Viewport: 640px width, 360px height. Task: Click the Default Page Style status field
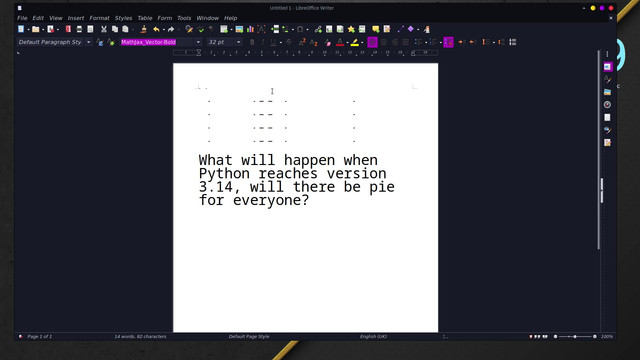click(x=249, y=336)
